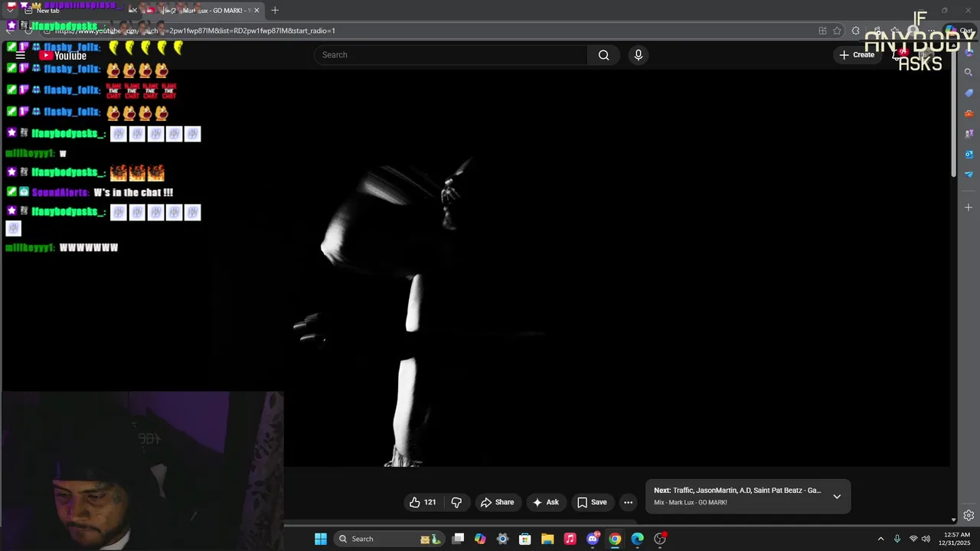Close the Mark Lux - GO MARK! tab
Screen dimensions: 980x551
257,11
